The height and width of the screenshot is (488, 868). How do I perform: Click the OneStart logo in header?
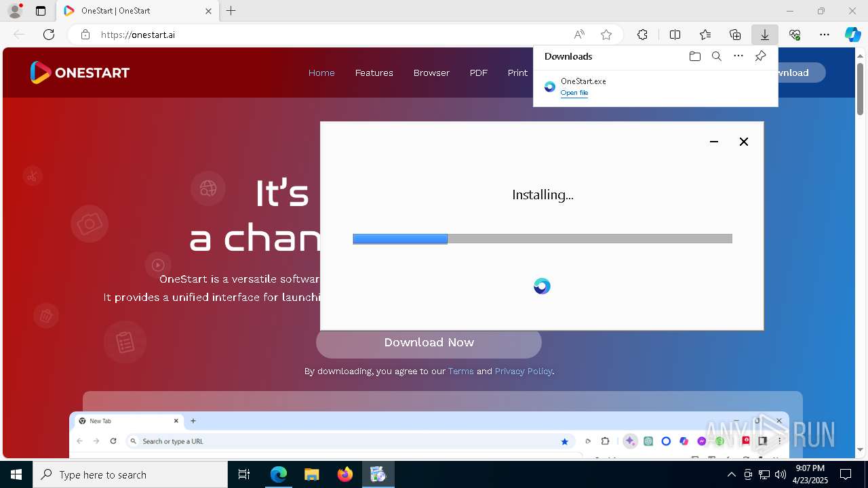pyautogui.click(x=79, y=73)
